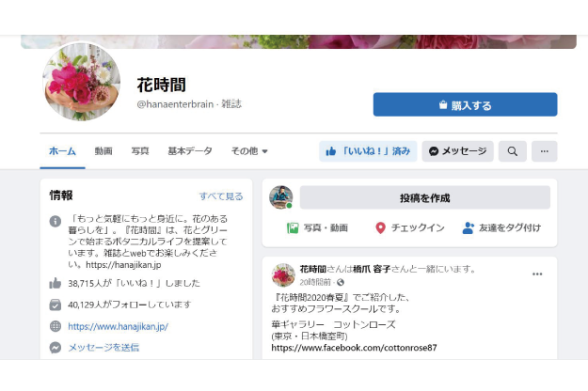Click the thumbs-up icon beside 38,715人
Screen dimensions: 588x391
(x=56, y=283)
